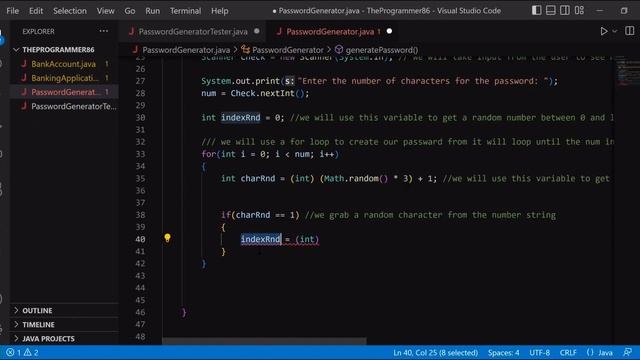Change encoding via UTF-8 status

click(x=540, y=353)
